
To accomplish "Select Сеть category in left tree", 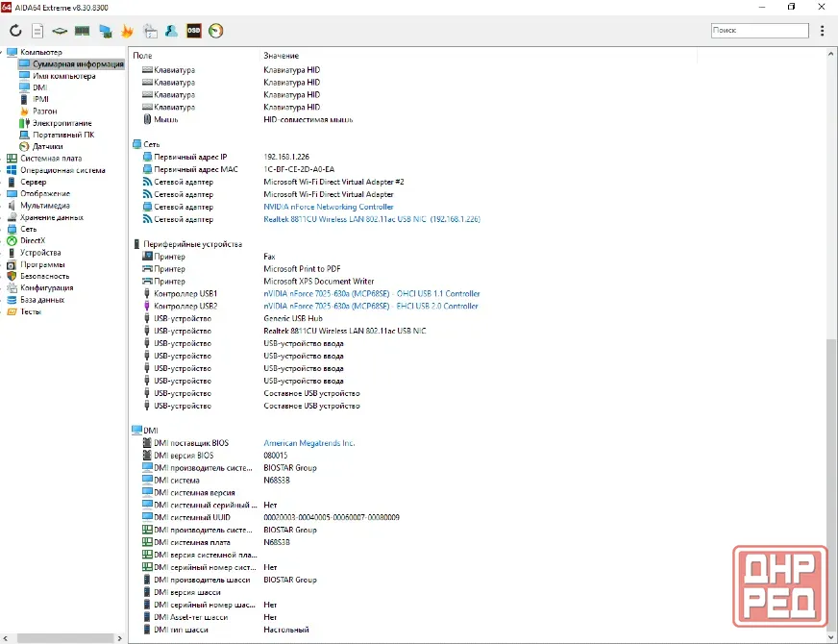I will coord(28,229).
